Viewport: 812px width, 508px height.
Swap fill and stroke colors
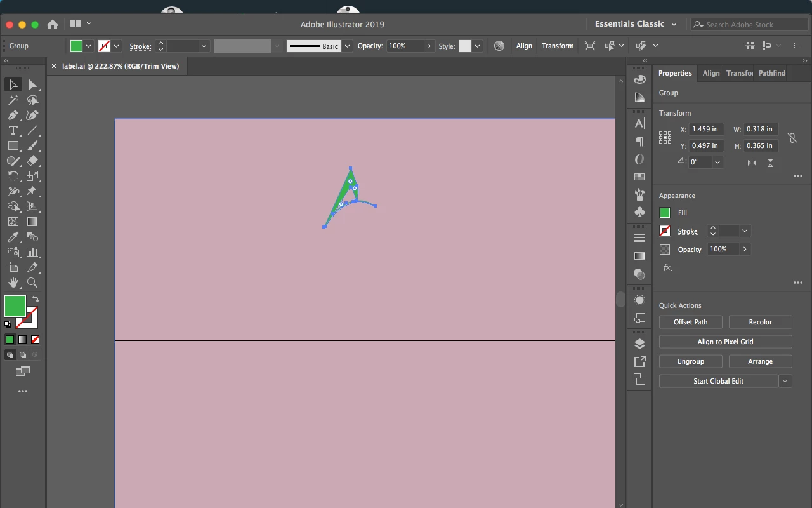[x=36, y=299]
